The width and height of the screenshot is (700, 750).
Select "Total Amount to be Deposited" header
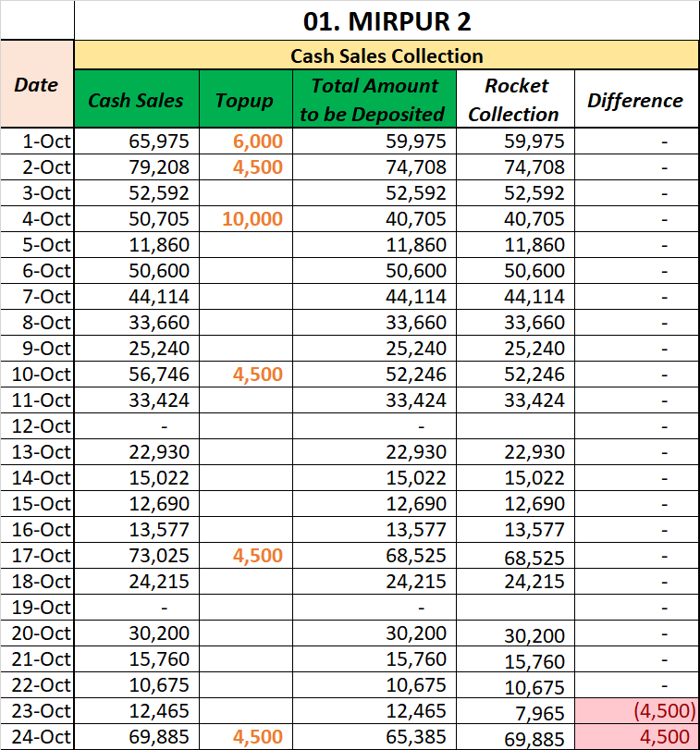[374, 100]
